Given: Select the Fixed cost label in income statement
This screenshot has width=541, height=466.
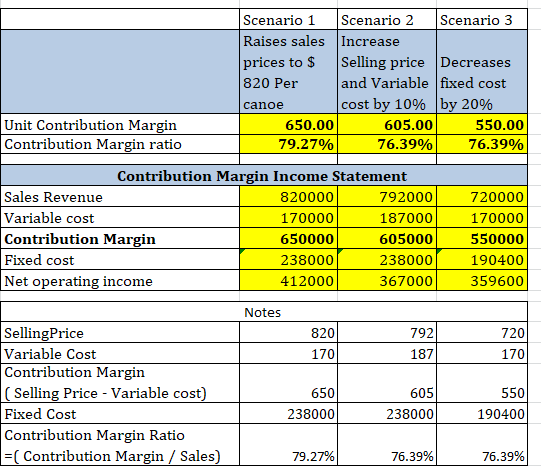Looking at the screenshot, I should 120,260.
